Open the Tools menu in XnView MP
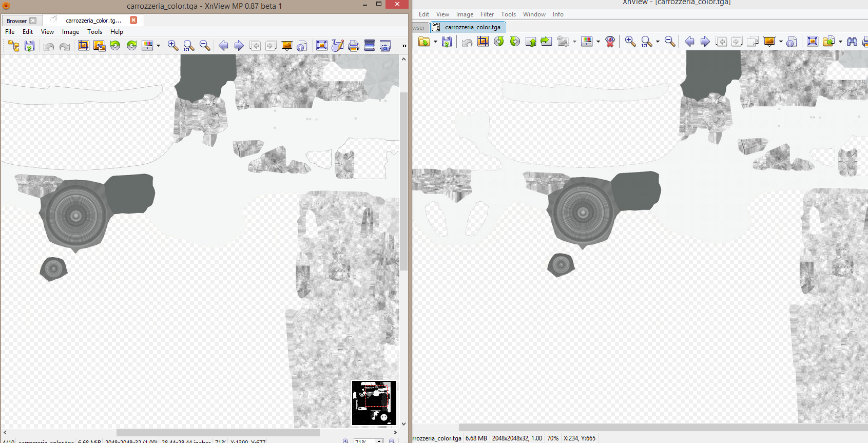 point(94,32)
